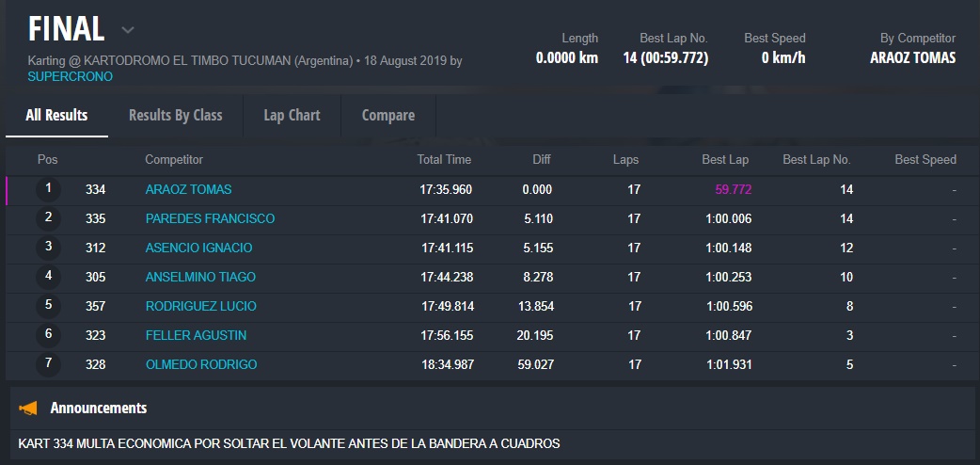Screen dimensions: 980x465
Task: Click the position 1 circle badge
Action: [x=48, y=189]
